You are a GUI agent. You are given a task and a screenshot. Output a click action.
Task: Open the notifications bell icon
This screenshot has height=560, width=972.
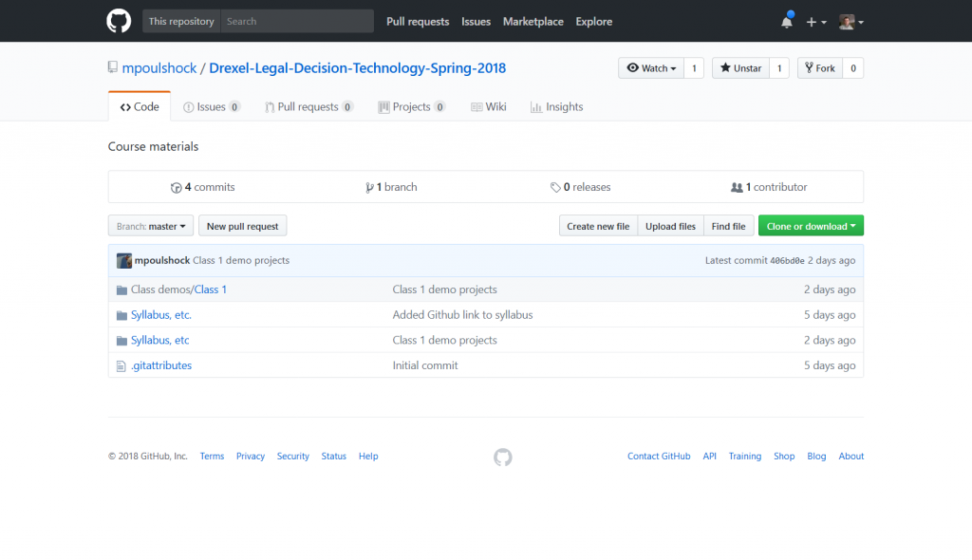(787, 22)
